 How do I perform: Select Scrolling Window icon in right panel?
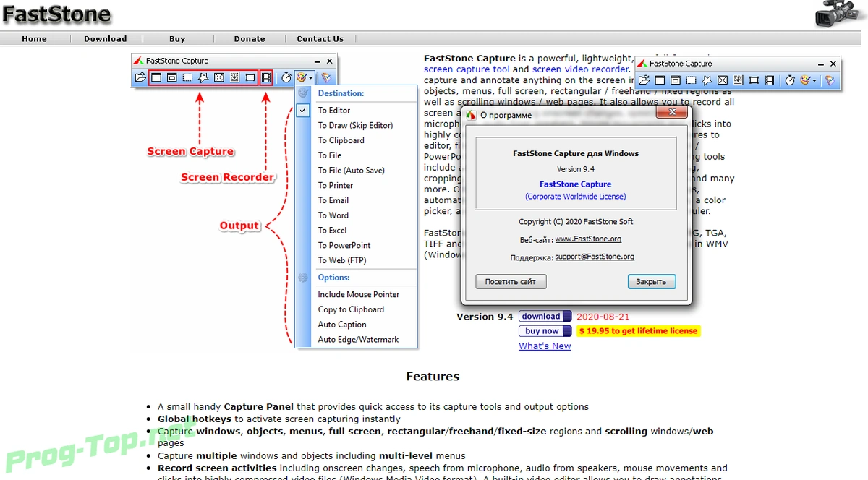tap(739, 80)
